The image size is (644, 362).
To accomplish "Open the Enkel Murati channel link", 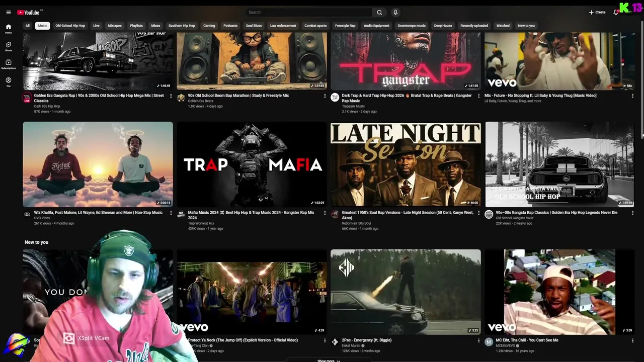I will point(351,345).
